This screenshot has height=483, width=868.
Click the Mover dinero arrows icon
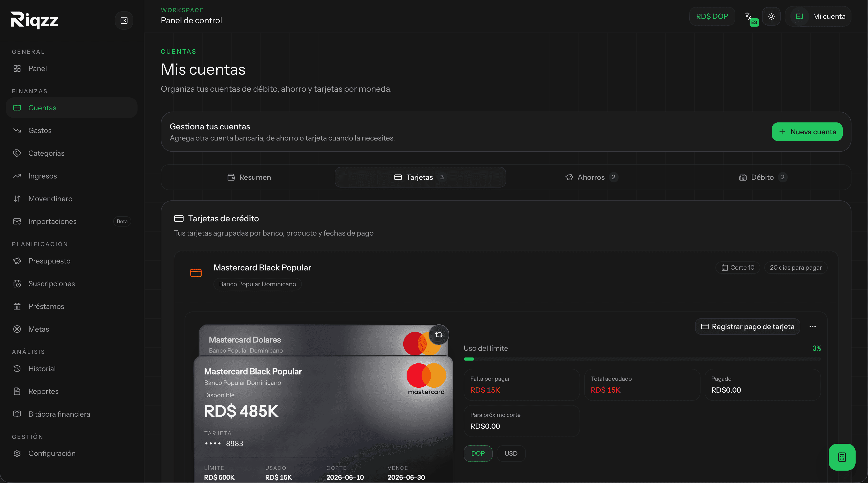[x=17, y=199]
